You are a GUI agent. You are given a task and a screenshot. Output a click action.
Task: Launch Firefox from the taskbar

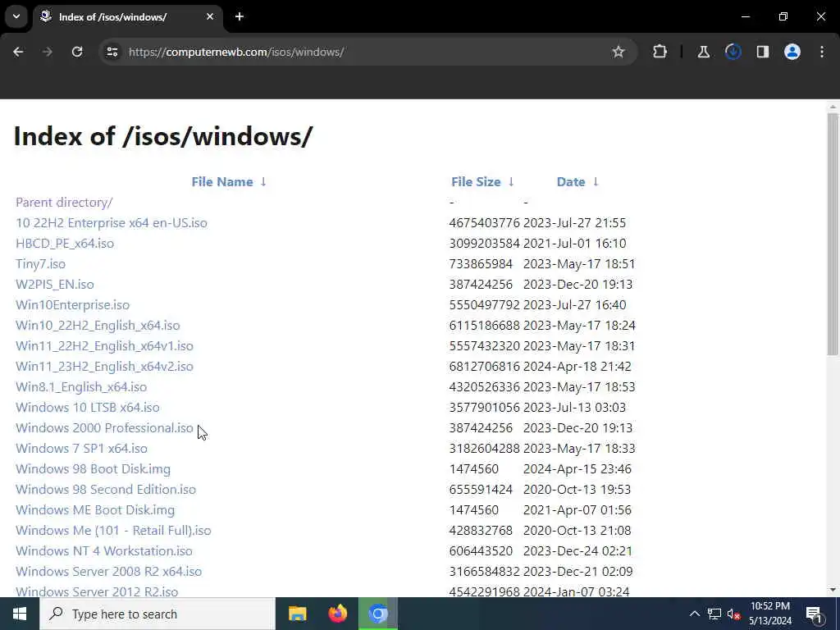point(337,614)
